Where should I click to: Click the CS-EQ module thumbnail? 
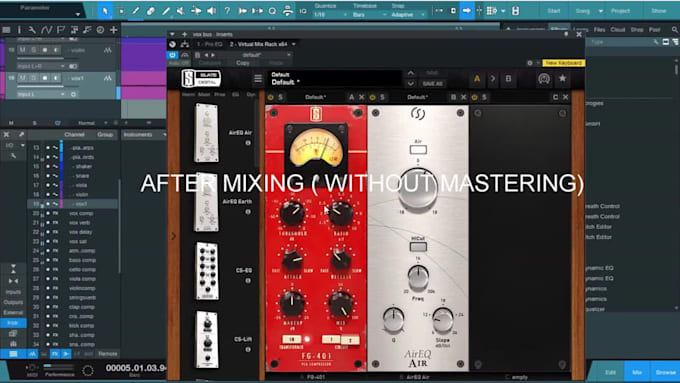[207, 271]
